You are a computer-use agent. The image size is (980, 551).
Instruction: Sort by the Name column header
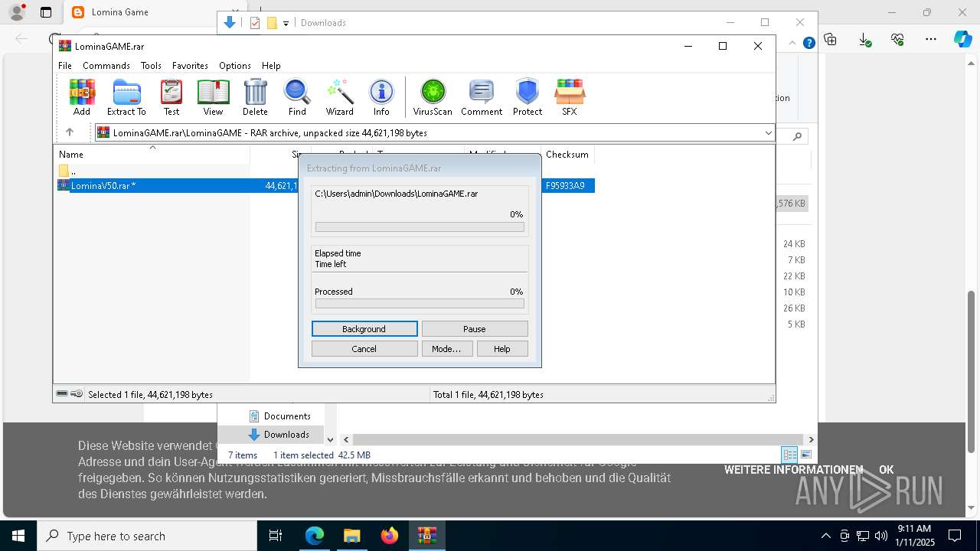(152, 155)
